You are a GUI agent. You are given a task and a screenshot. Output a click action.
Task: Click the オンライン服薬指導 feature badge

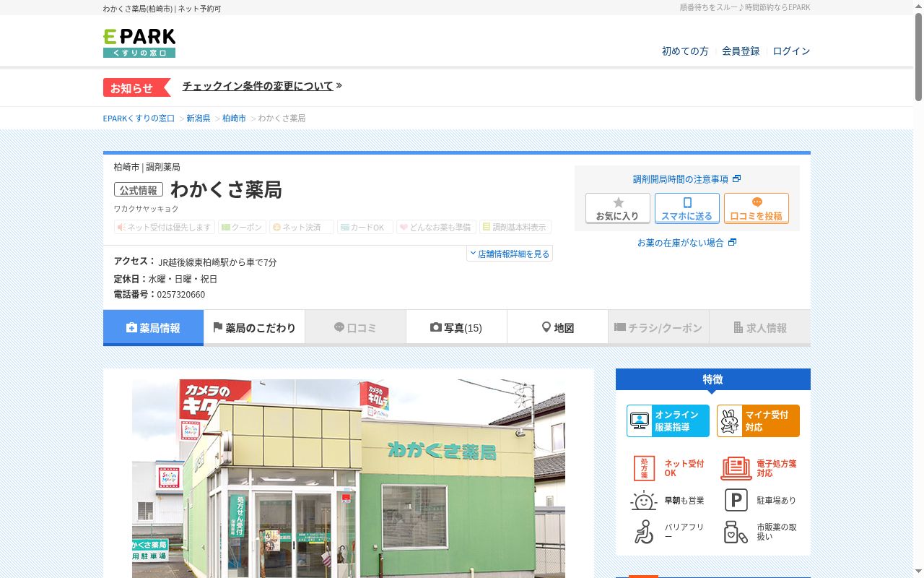pos(668,420)
